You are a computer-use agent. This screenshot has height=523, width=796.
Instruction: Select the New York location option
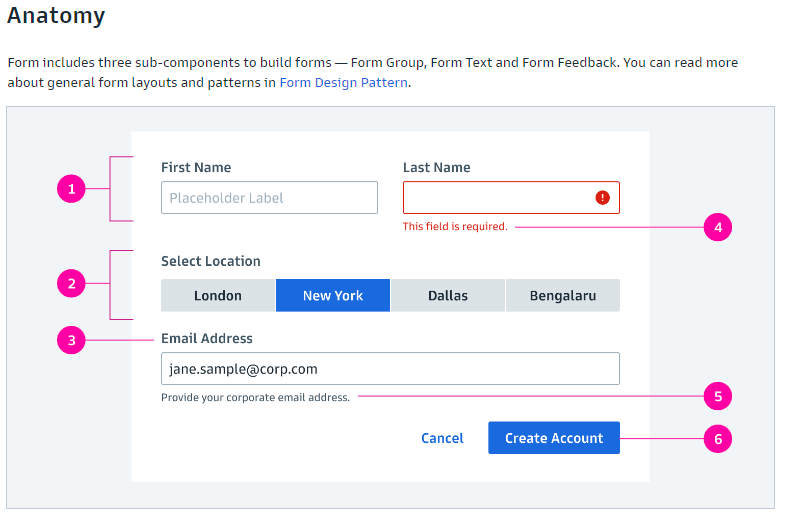pos(333,296)
